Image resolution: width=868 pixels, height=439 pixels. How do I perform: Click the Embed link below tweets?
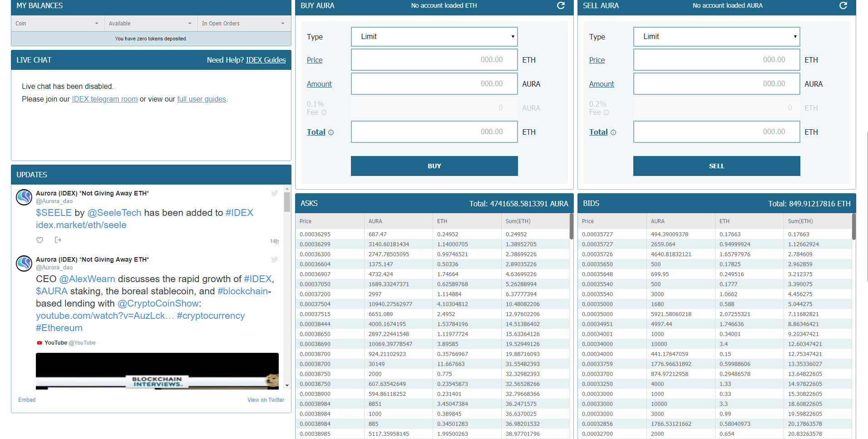[27, 400]
